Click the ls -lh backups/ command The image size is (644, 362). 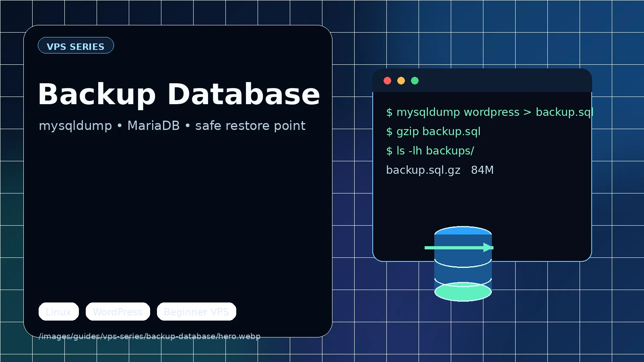pos(430,151)
